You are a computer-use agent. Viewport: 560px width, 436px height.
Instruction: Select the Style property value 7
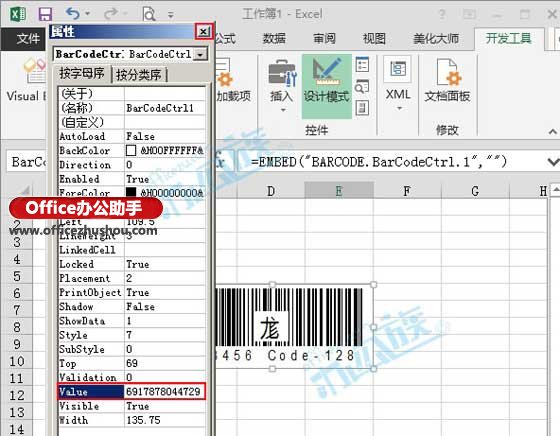(x=165, y=335)
